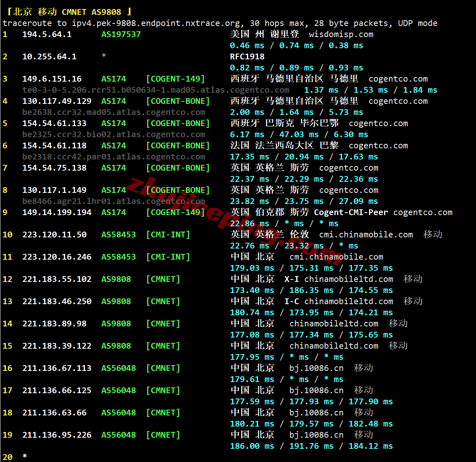This screenshot has height=462, width=476.
Task: Select hop 14 IP 221.183.89.98
Action: tap(54, 324)
